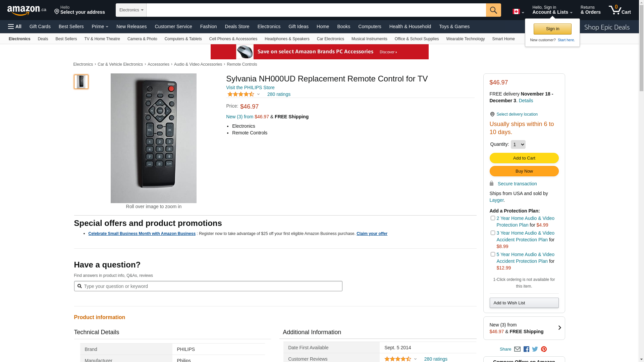Viewport: 644px width, 362px height.
Task: Focus the question or keyword search field
Action: click(211, 286)
